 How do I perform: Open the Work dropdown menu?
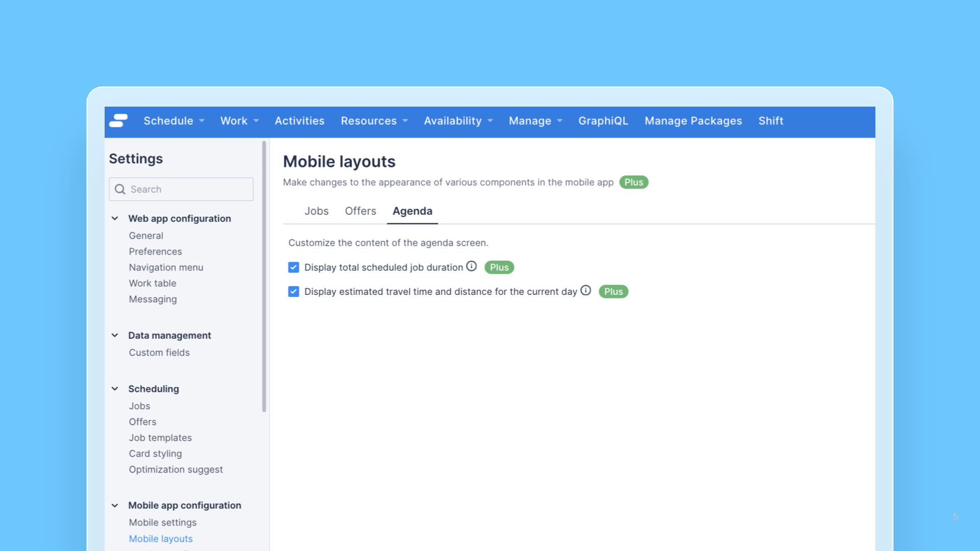pos(240,121)
